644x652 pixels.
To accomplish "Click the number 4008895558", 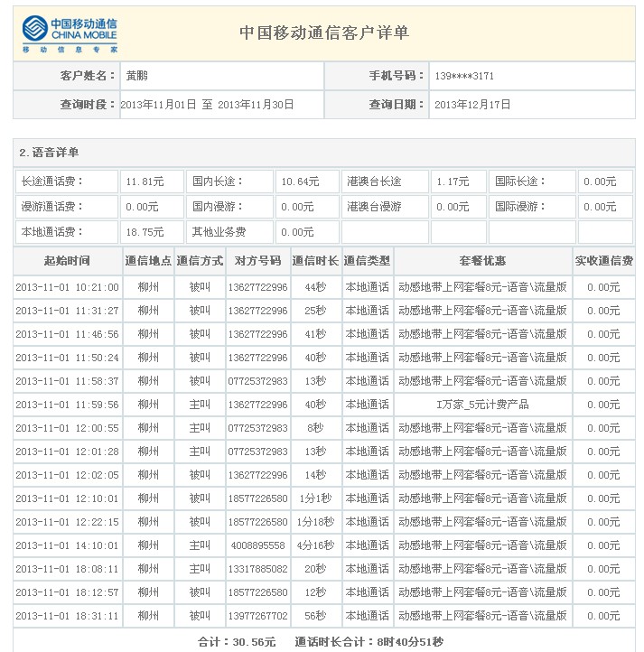I will tap(258, 545).
